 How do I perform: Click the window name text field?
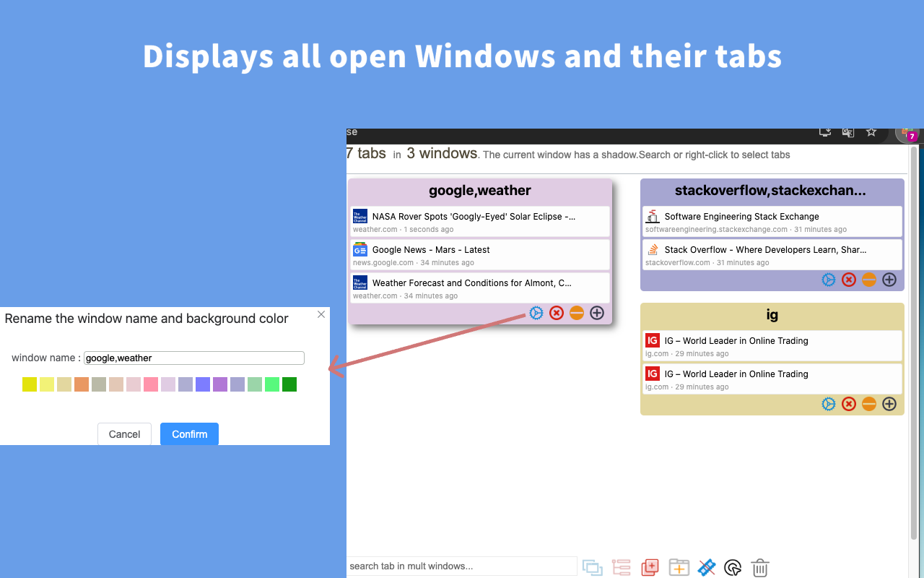[x=194, y=358]
